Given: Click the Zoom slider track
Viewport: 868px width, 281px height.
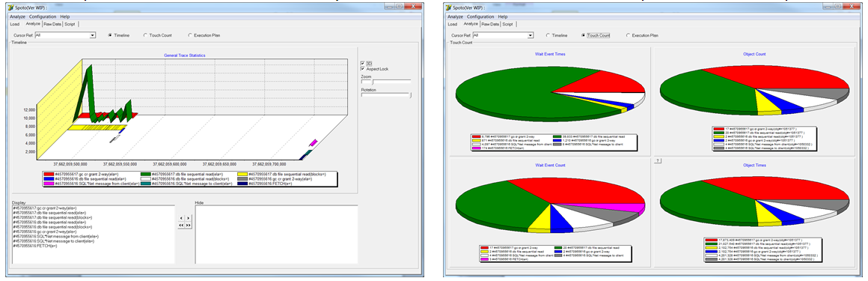Looking at the screenshot, I should tap(386, 81).
